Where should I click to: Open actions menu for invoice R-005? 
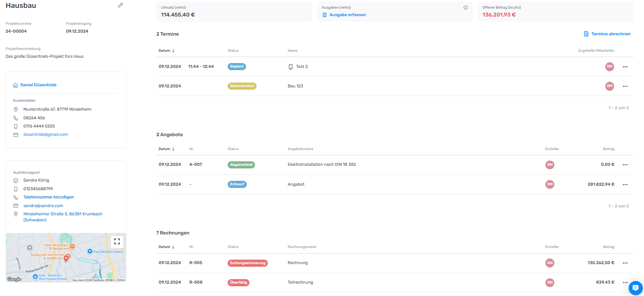[625, 263]
